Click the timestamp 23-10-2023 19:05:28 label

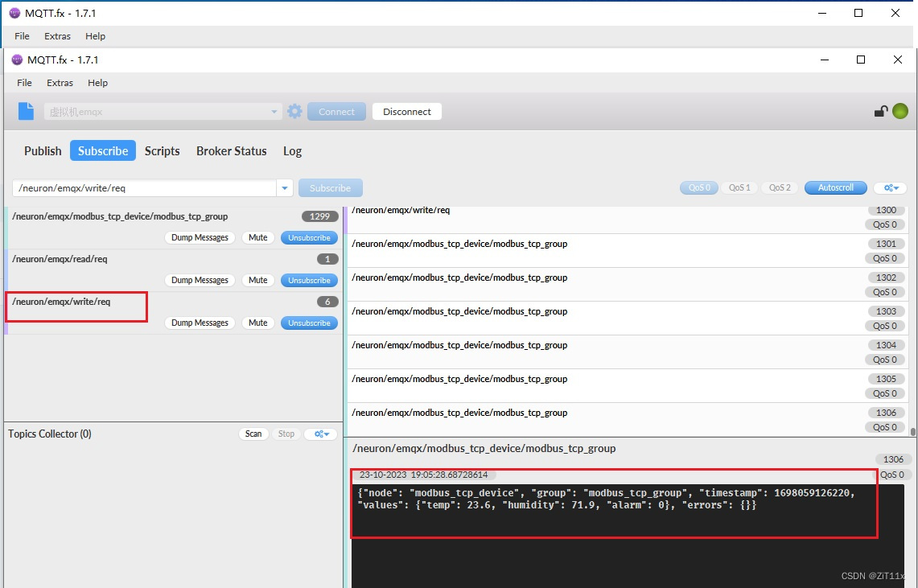coord(423,475)
